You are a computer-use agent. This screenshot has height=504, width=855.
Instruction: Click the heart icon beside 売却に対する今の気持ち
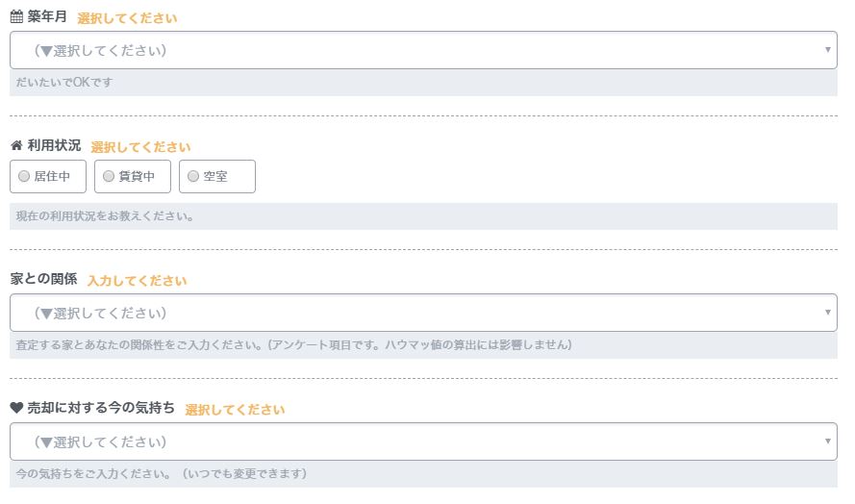pos(16,409)
